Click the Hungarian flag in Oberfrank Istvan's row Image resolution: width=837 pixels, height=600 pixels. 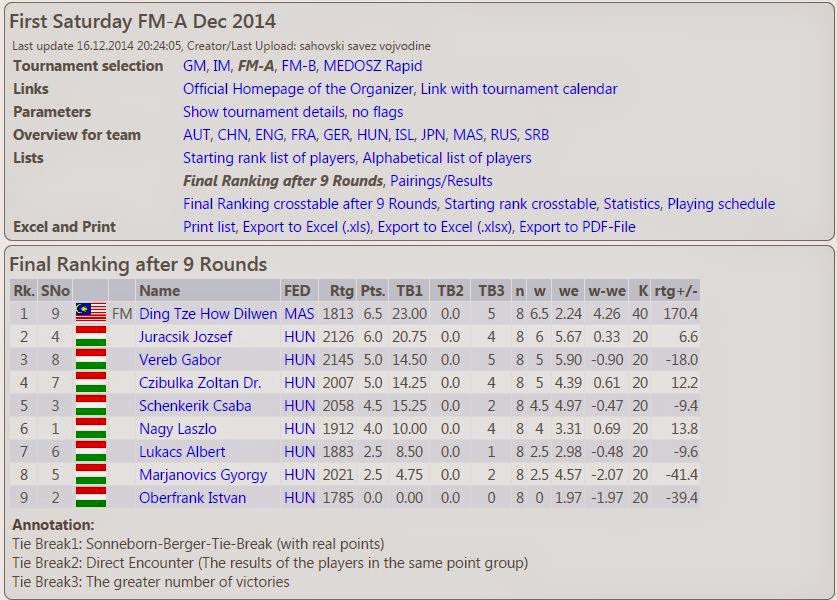tap(91, 497)
